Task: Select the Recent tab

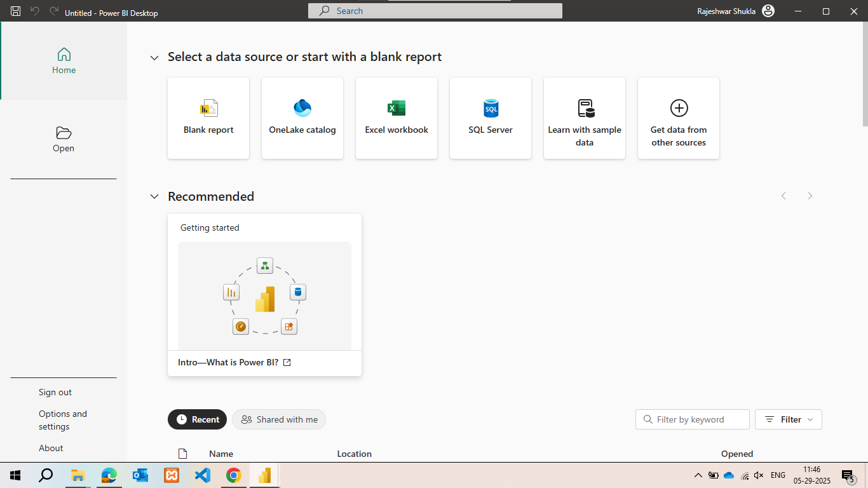Action: coord(198,419)
